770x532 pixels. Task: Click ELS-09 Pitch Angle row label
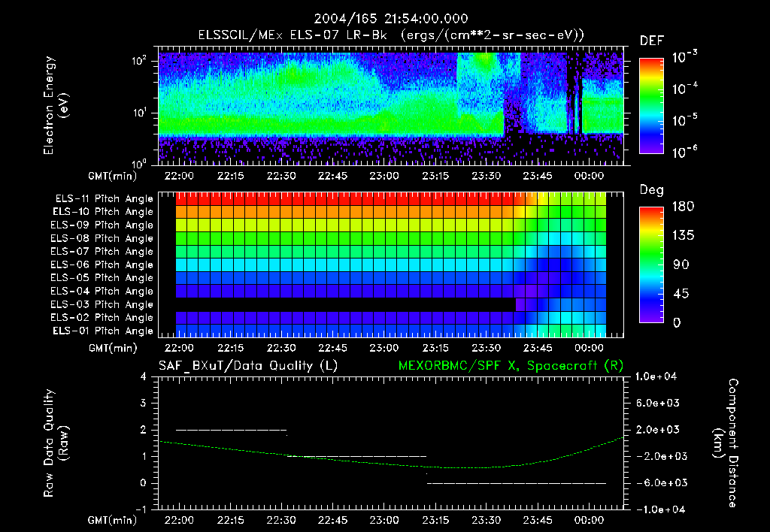102,225
